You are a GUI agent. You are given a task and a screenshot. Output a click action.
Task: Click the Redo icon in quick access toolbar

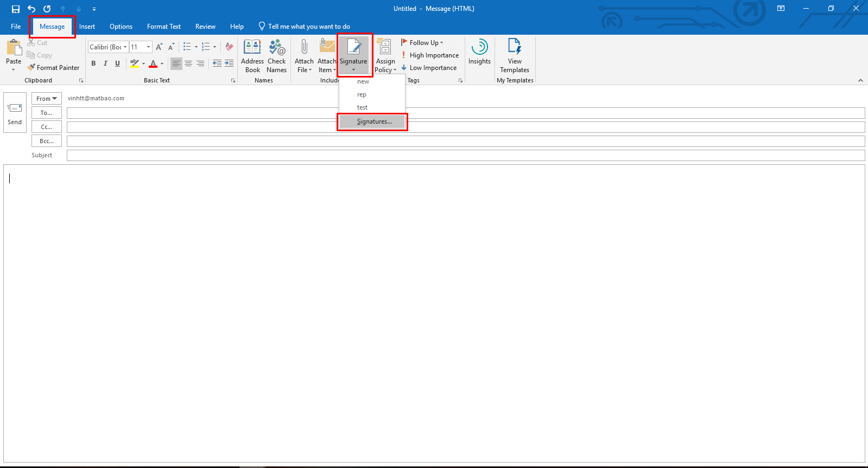click(47, 9)
